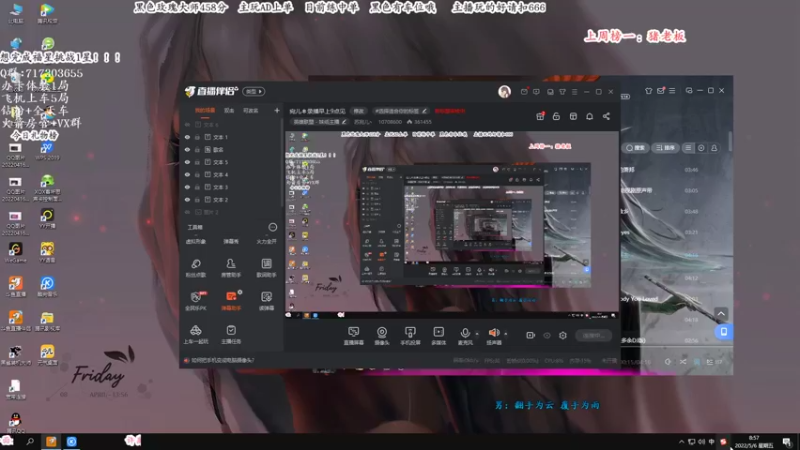
Task: Open the notification bell above the preview
Action: (x=589, y=116)
